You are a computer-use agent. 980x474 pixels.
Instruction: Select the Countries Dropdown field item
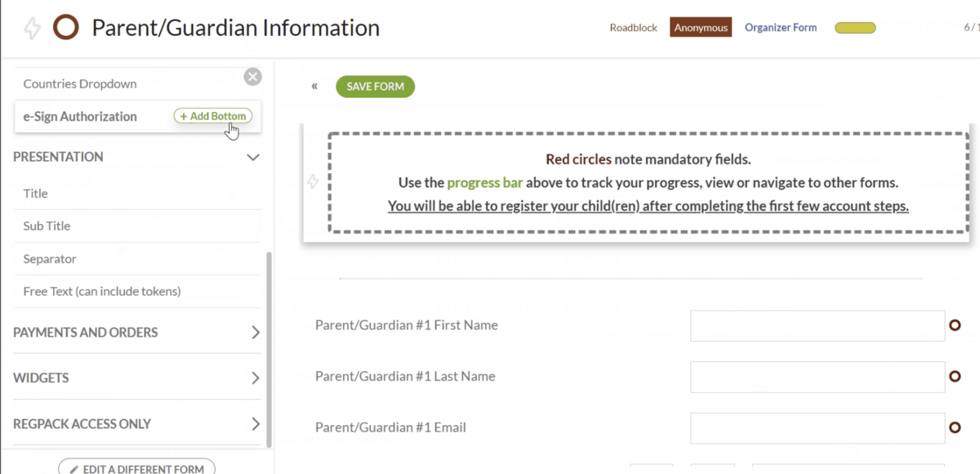[80, 84]
